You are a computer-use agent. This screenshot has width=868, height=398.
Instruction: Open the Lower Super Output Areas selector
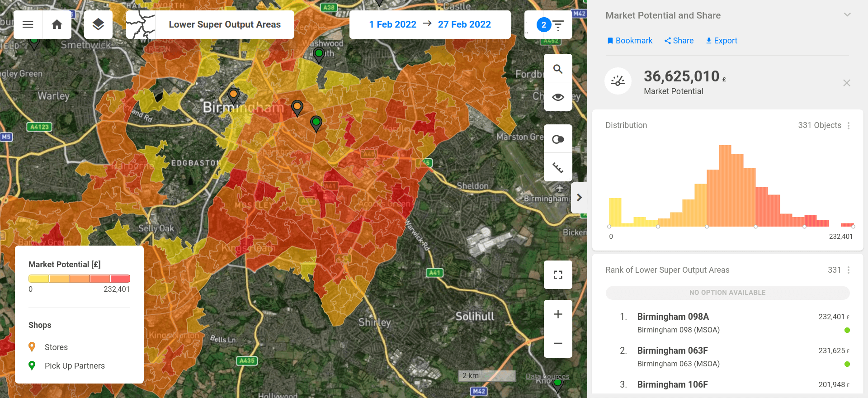click(225, 24)
